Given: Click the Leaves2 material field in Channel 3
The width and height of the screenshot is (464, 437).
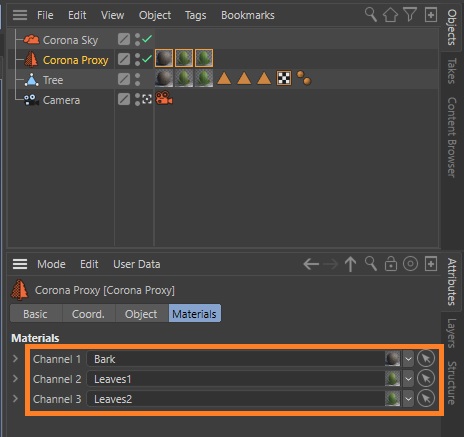Looking at the screenshot, I should pos(235,399).
